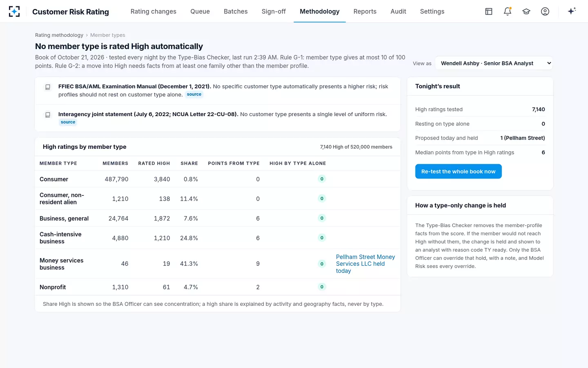Click the HIGH BY TYPE ALONE column header

point(298,163)
